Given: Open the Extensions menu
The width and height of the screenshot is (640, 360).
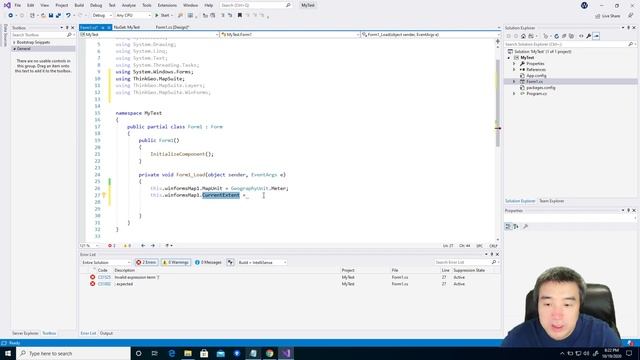Looking at the screenshot, I should [x=167, y=5].
